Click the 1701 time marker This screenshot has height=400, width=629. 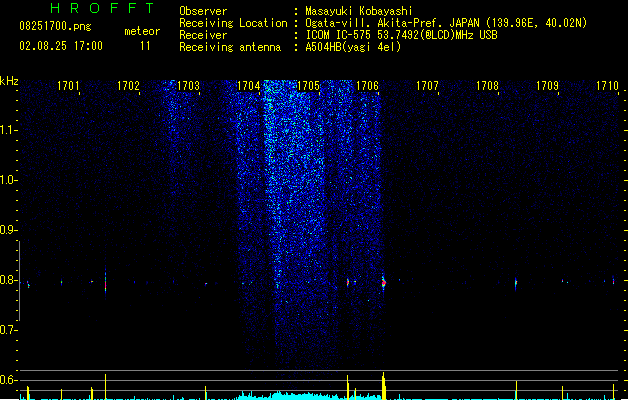coord(68,86)
